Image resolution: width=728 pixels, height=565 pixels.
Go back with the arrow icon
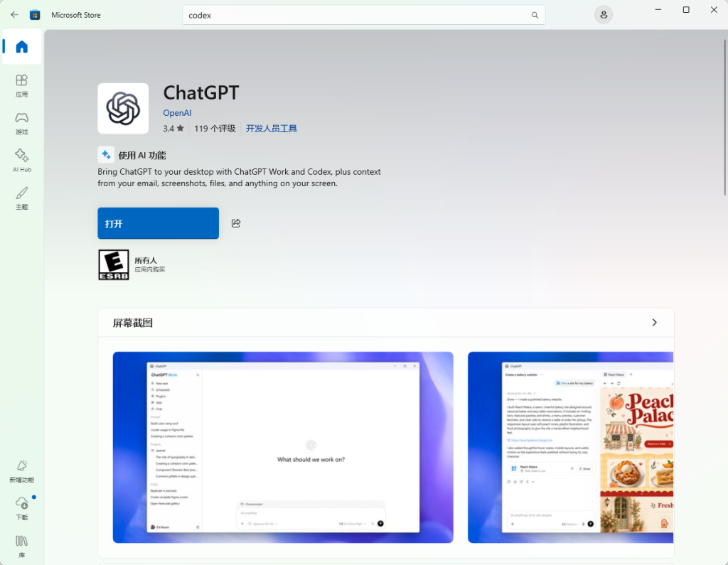[x=14, y=15]
